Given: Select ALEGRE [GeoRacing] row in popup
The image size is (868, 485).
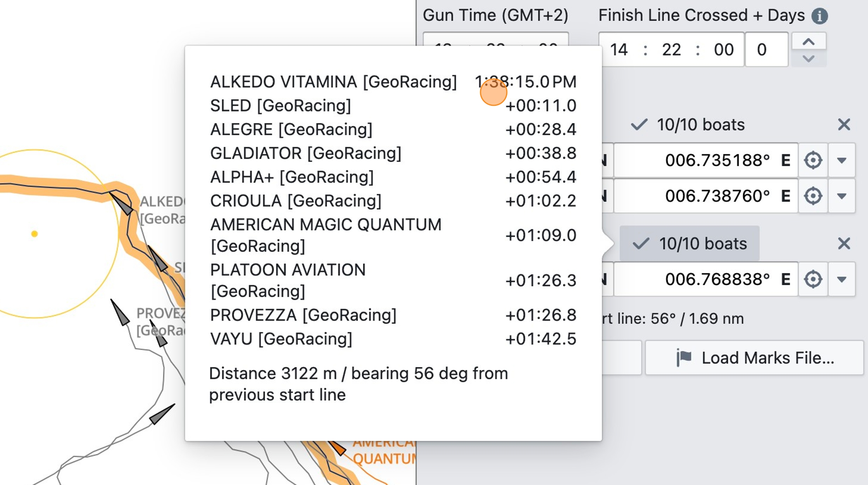Looking at the screenshot, I should [x=393, y=129].
